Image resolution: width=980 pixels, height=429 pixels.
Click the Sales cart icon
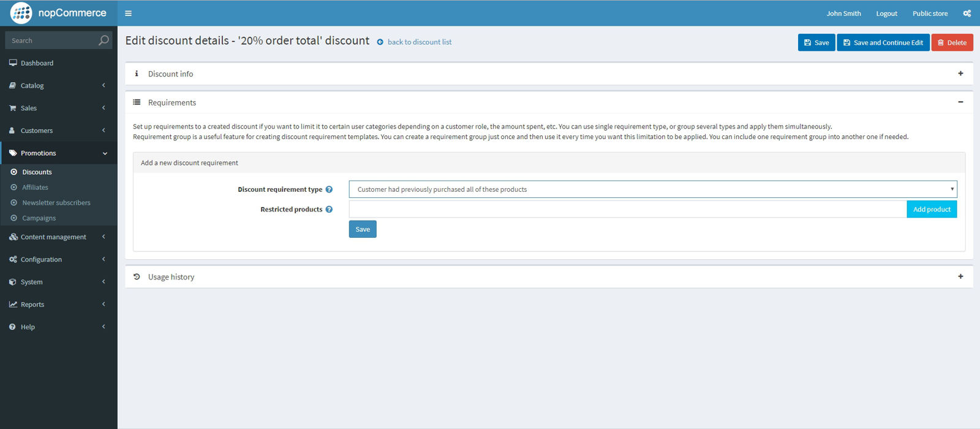13,108
